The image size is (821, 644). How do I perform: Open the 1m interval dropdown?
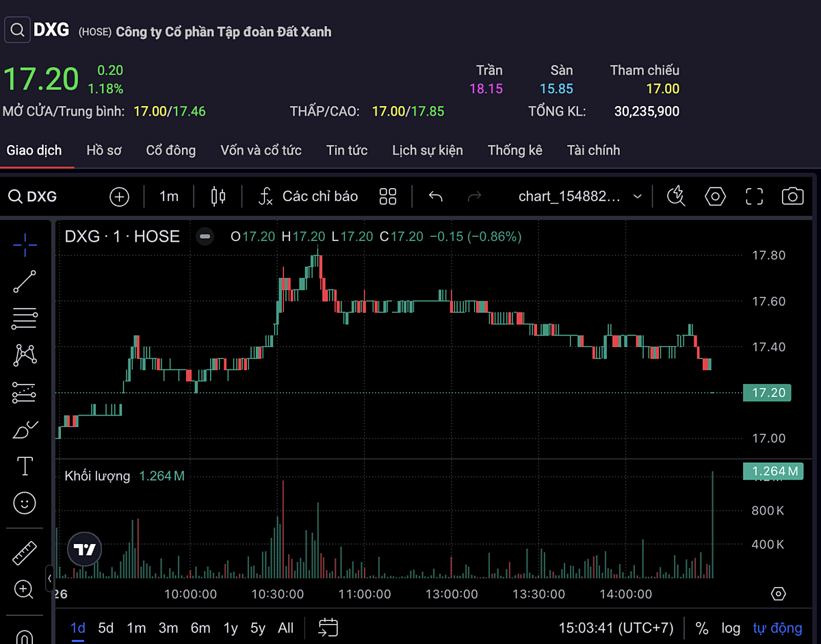pyautogui.click(x=169, y=197)
